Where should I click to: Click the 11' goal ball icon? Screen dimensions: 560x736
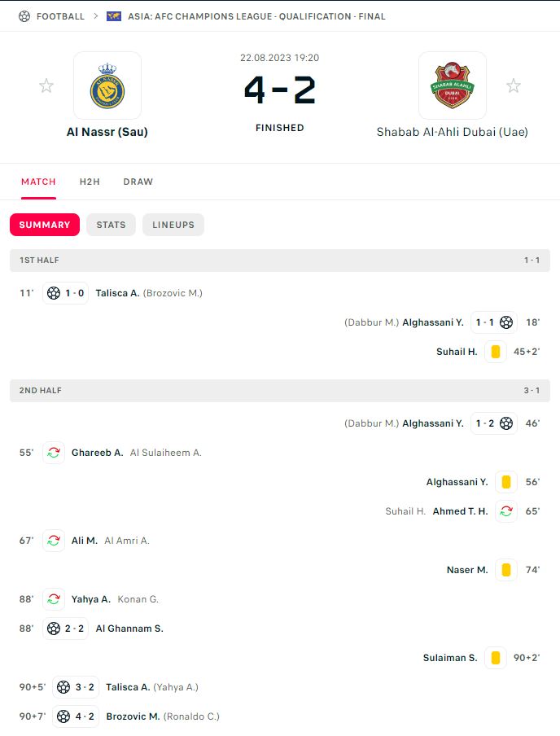(x=54, y=293)
